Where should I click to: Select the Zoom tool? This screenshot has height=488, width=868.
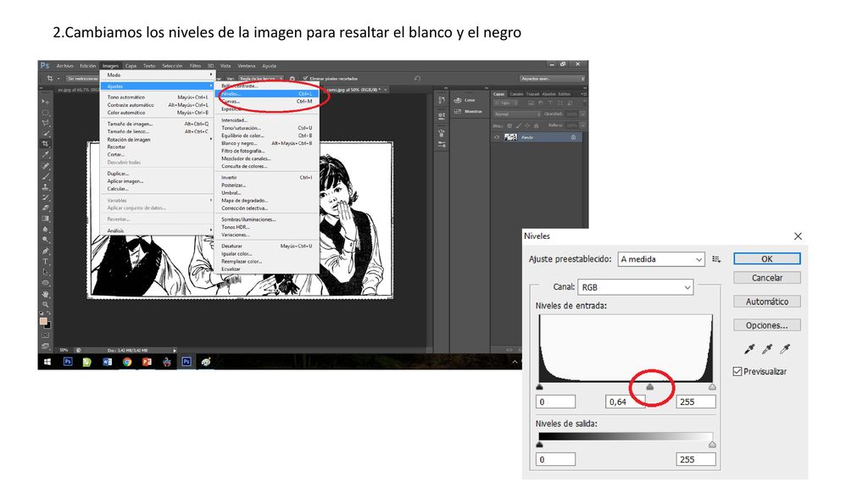click(x=46, y=304)
